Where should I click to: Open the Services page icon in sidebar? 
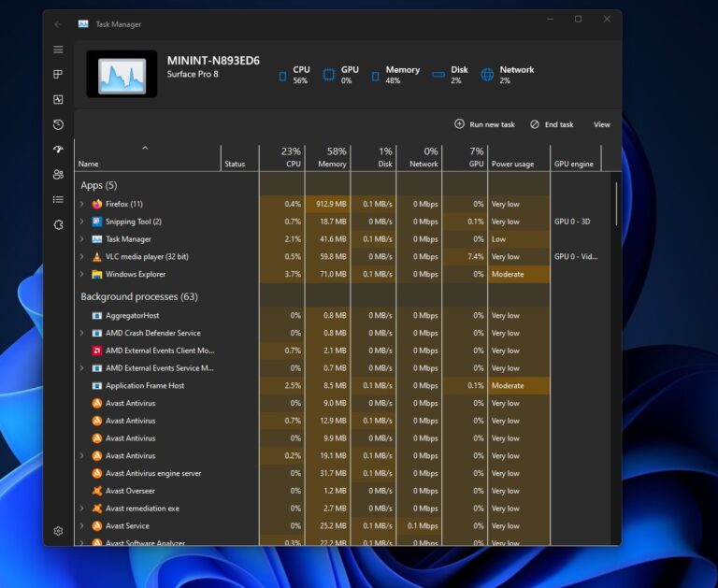[x=58, y=225]
